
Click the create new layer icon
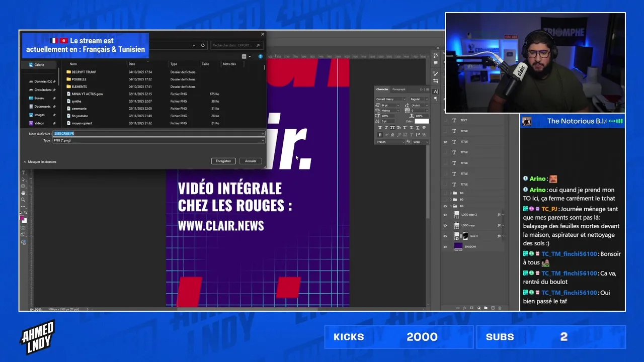493,308
